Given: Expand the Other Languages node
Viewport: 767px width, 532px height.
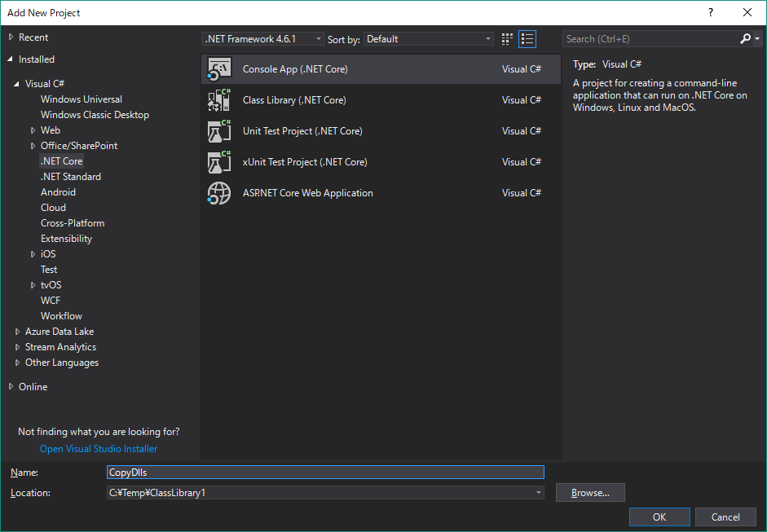Looking at the screenshot, I should pyautogui.click(x=17, y=363).
